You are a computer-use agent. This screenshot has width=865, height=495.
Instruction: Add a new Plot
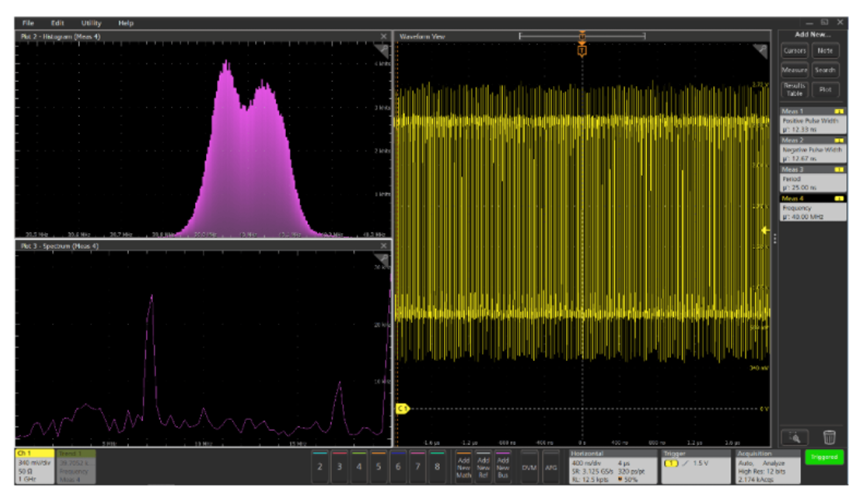point(825,89)
